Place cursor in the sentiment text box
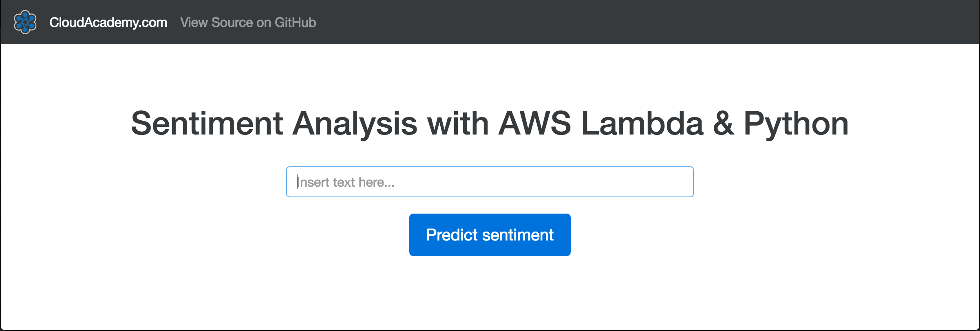The height and width of the screenshot is (331, 980). (x=490, y=182)
